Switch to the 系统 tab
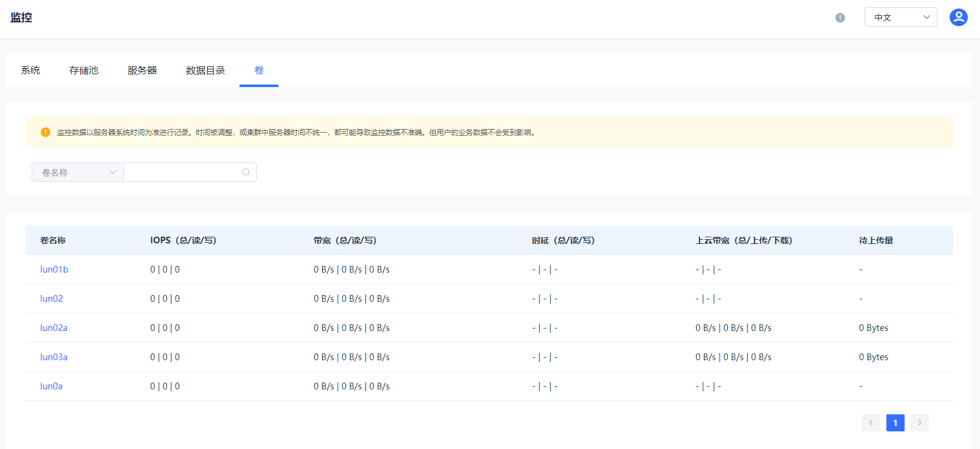 (x=30, y=71)
